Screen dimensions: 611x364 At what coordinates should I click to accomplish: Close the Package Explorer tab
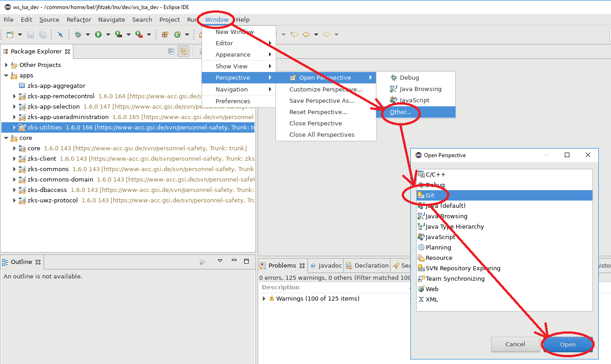coord(67,52)
